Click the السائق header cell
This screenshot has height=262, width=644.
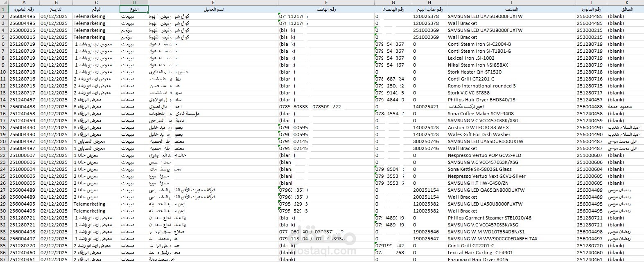(x=625, y=9)
